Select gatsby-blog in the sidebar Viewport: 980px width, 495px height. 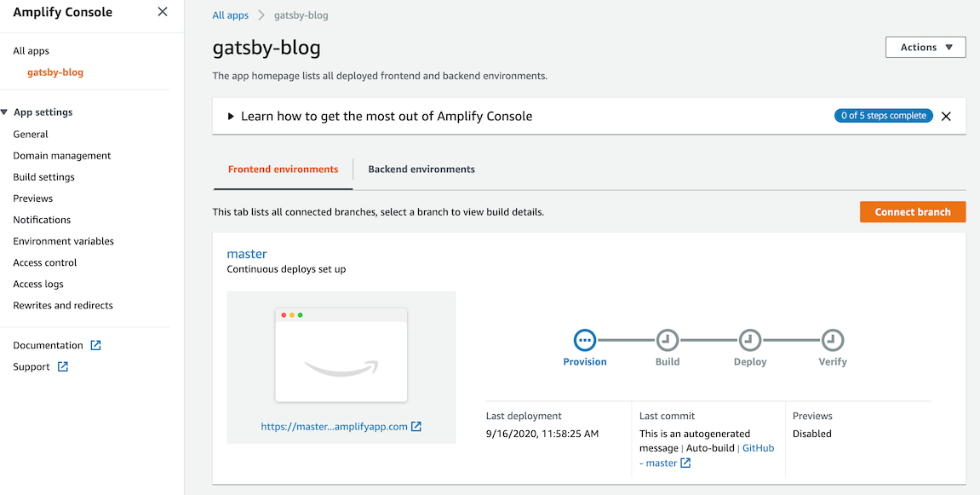(x=55, y=72)
